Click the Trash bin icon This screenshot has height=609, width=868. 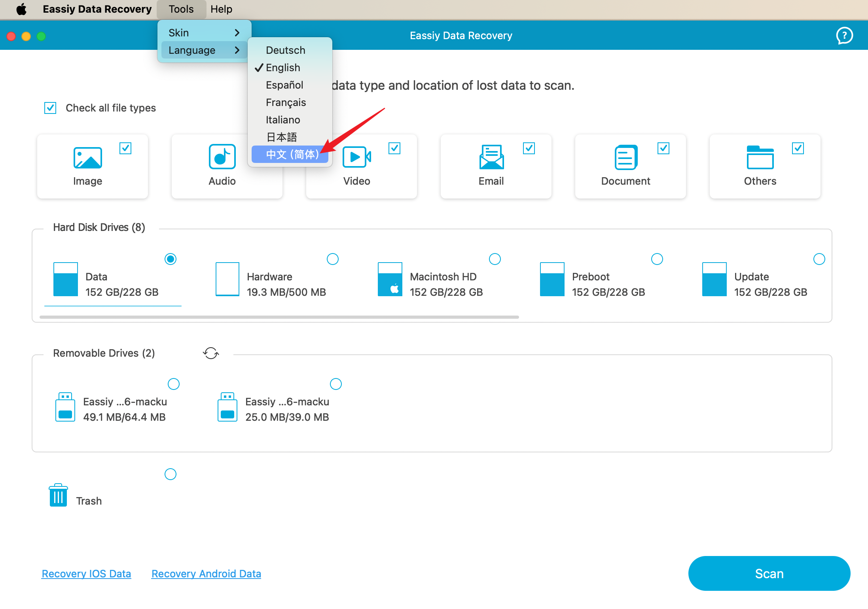[58, 495]
